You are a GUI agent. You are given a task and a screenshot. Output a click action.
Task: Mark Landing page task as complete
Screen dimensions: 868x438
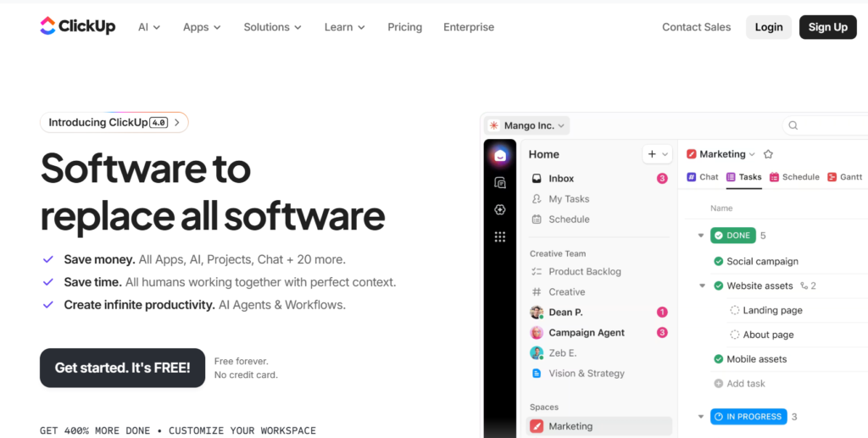[735, 311]
